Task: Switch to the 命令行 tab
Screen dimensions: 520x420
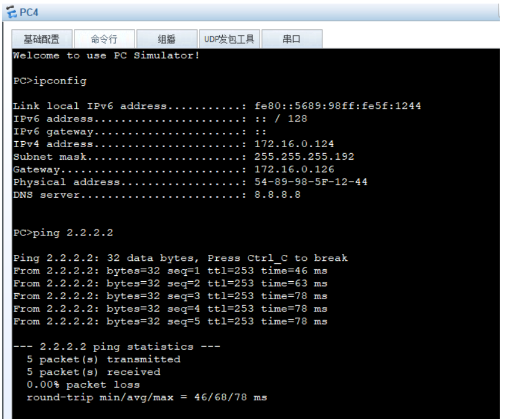Action: pos(104,39)
